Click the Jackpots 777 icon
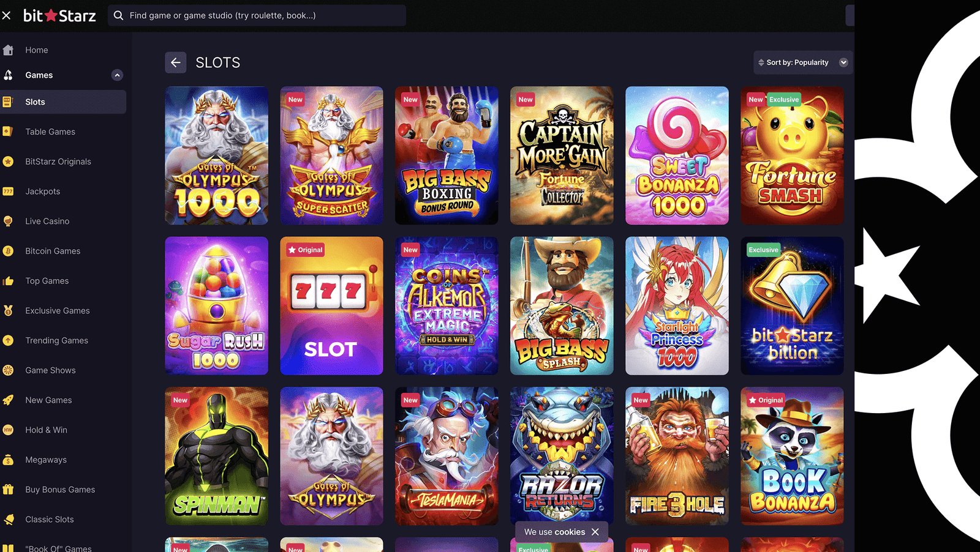 pos(8,192)
